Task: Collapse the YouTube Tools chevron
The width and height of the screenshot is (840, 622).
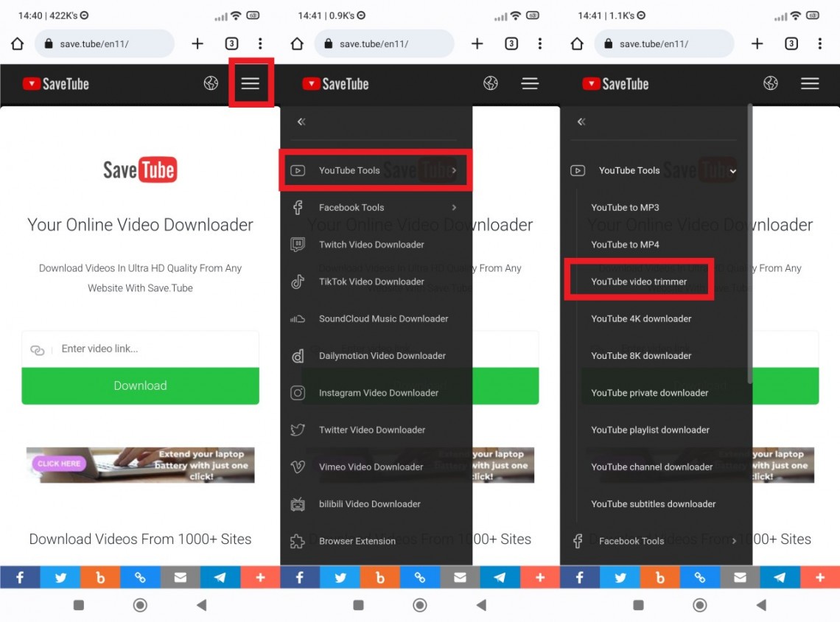Action: point(733,170)
